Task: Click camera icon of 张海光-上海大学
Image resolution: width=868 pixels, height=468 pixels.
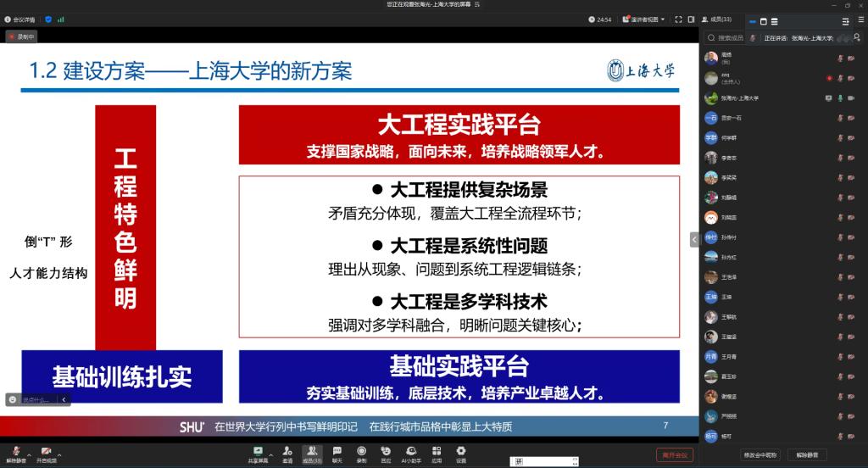Action: coord(851,98)
